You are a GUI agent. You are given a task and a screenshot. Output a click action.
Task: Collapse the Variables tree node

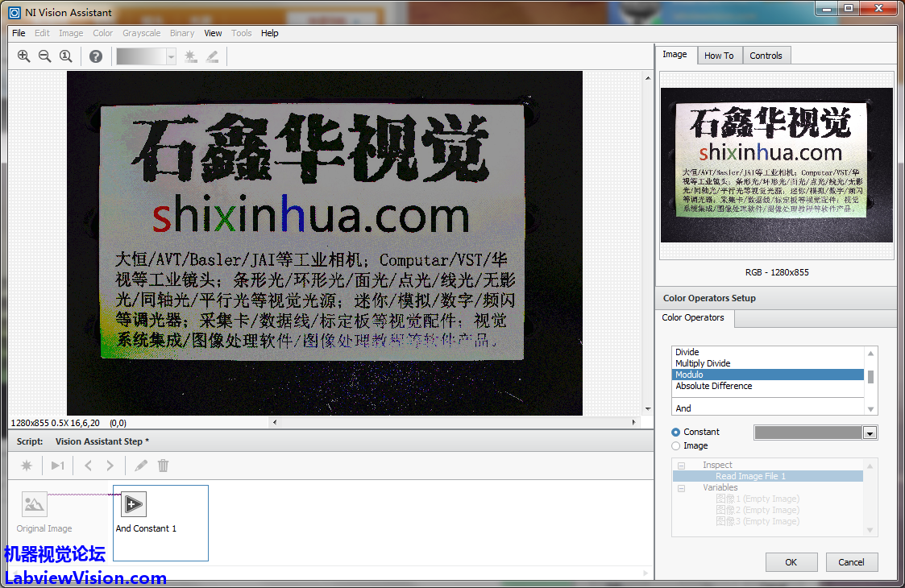click(x=681, y=487)
